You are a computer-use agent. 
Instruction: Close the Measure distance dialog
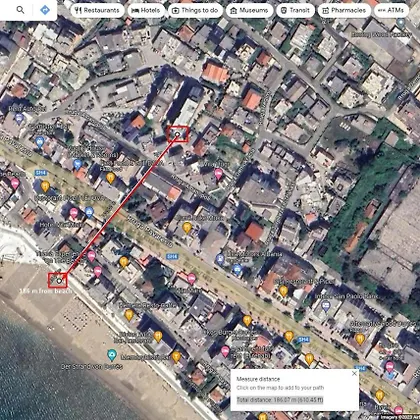pyautogui.click(x=354, y=373)
